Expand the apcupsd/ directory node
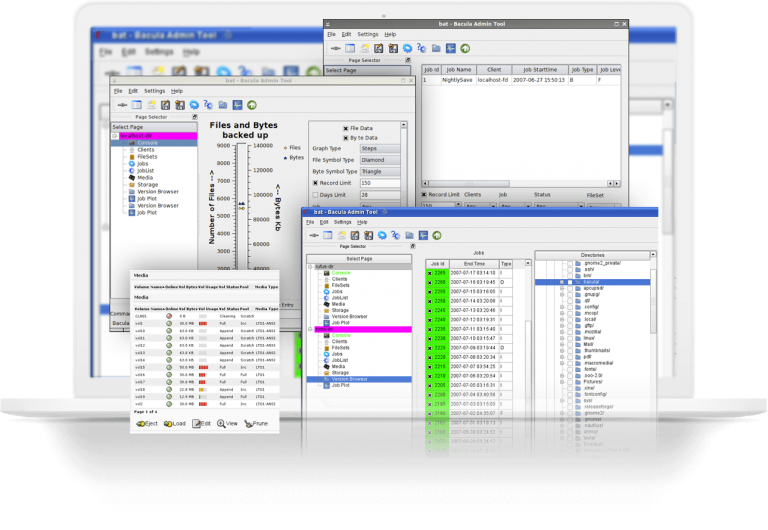 point(562,289)
